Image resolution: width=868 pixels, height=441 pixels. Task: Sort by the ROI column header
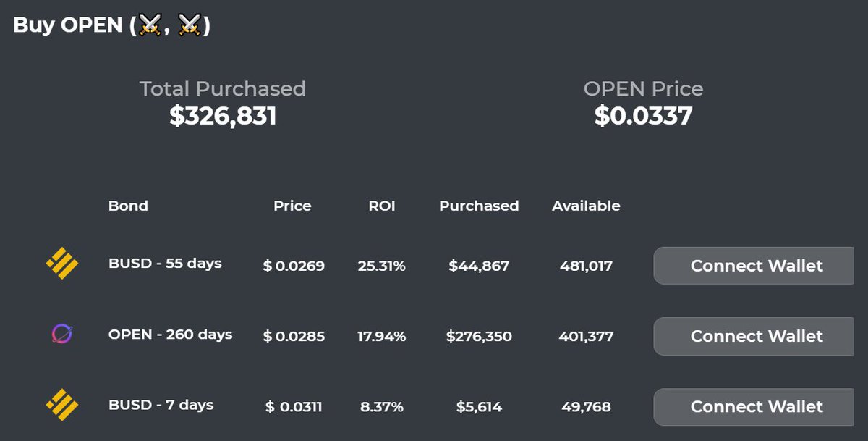[x=382, y=206]
